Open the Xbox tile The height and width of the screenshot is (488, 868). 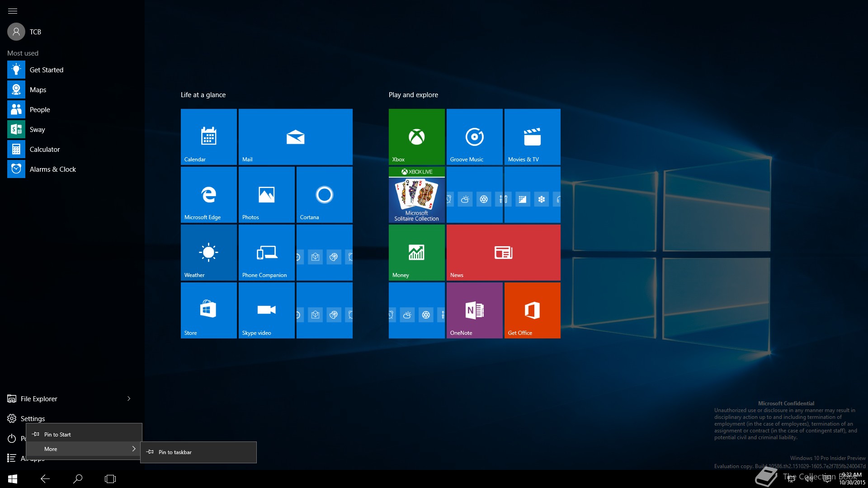416,136
